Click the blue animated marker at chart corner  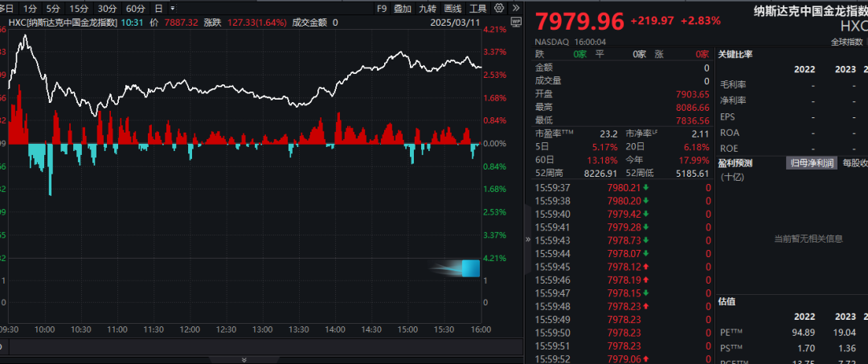point(470,268)
